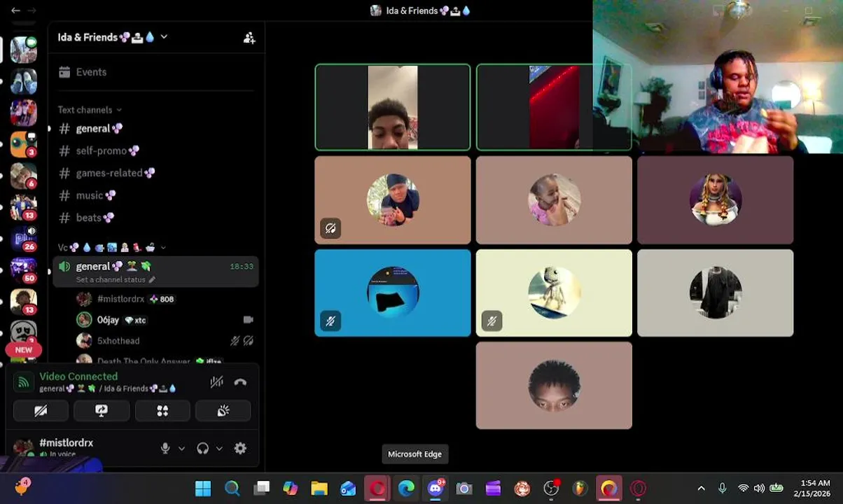Open the beats text channel

(155, 218)
